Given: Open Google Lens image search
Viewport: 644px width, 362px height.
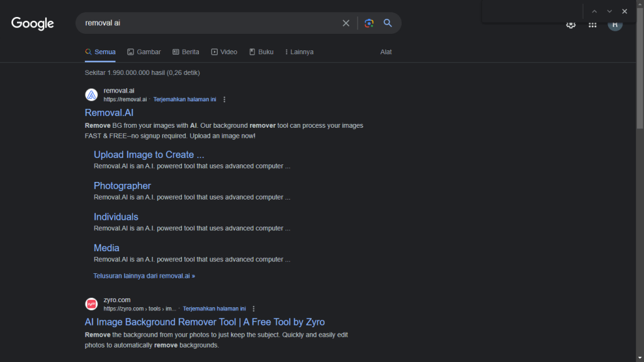Looking at the screenshot, I should [x=369, y=23].
